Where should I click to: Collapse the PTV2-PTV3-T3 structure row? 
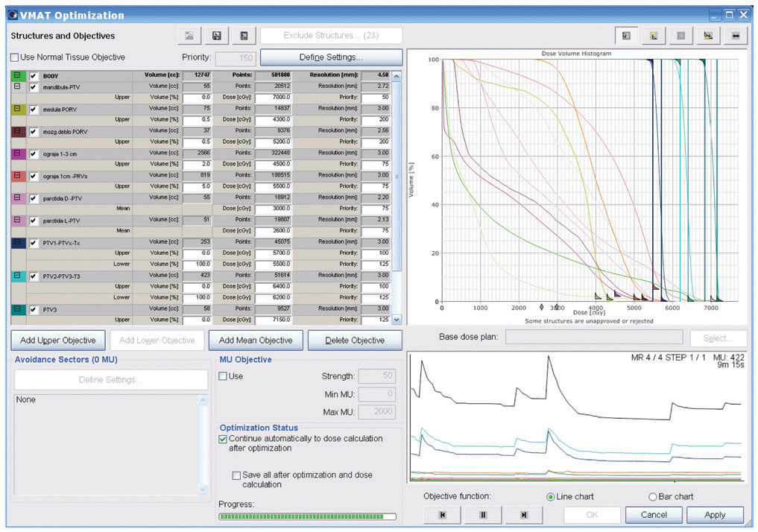point(17,276)
